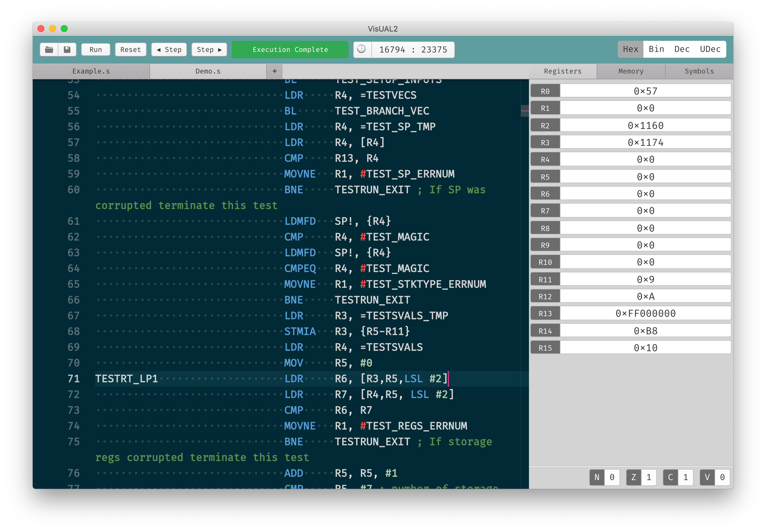Open the Memory tab

coord(631,71)
